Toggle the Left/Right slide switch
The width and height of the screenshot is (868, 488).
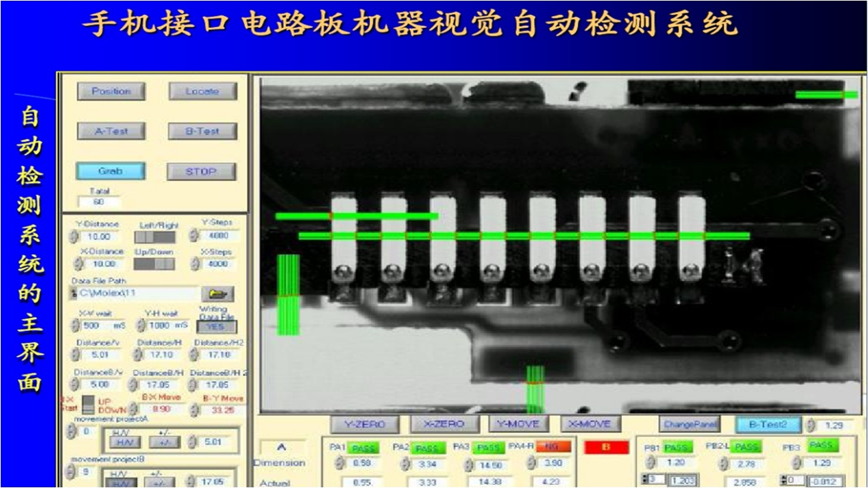(x=155, y=237)
